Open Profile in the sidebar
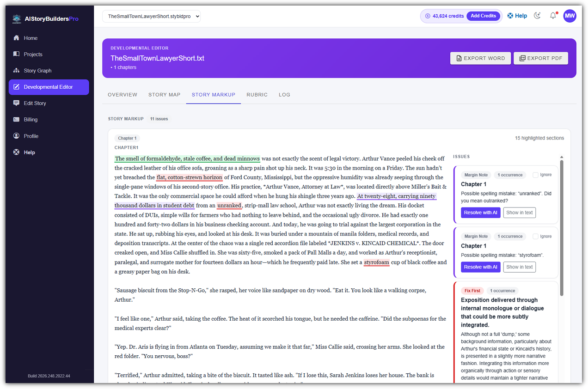 tap(49, 136)
